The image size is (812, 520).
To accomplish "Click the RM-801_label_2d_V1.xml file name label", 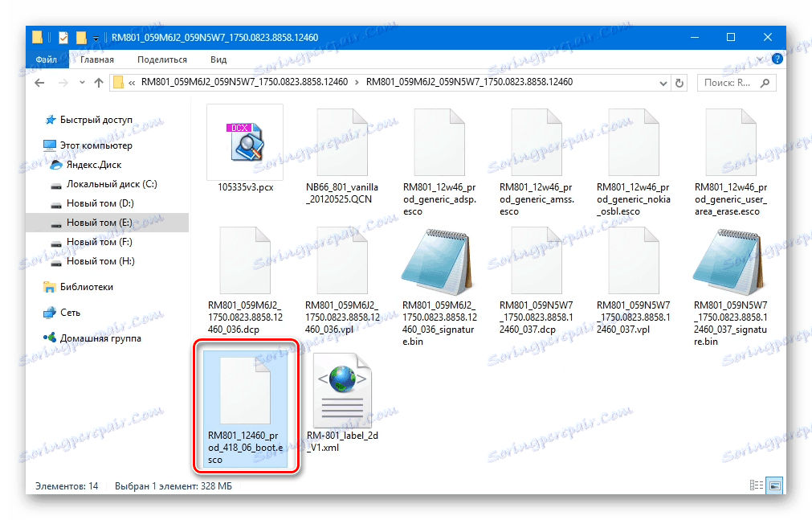I will coord(342,441).
